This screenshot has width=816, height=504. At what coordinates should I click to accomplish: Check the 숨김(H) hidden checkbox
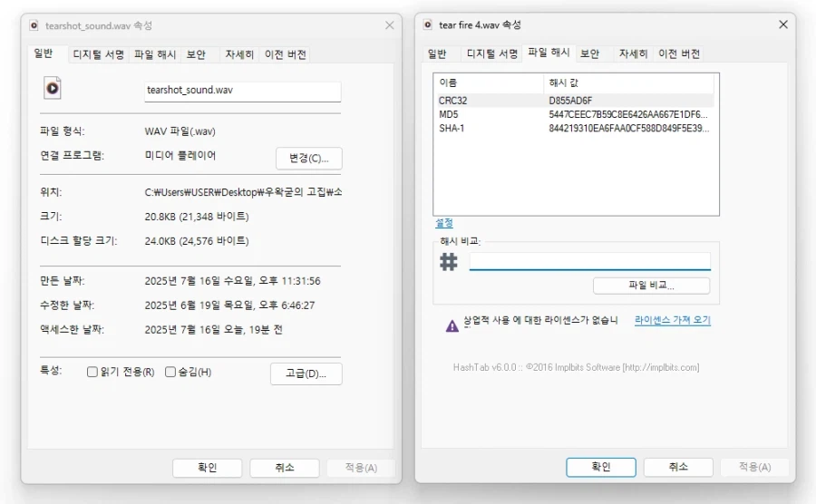tap(170, 372)
